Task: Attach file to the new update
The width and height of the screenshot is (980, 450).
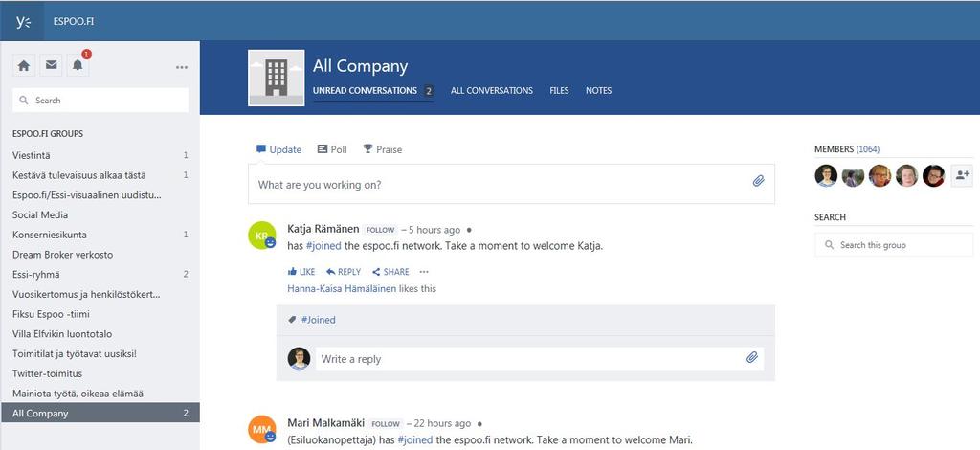Action: tap(758, 181)
